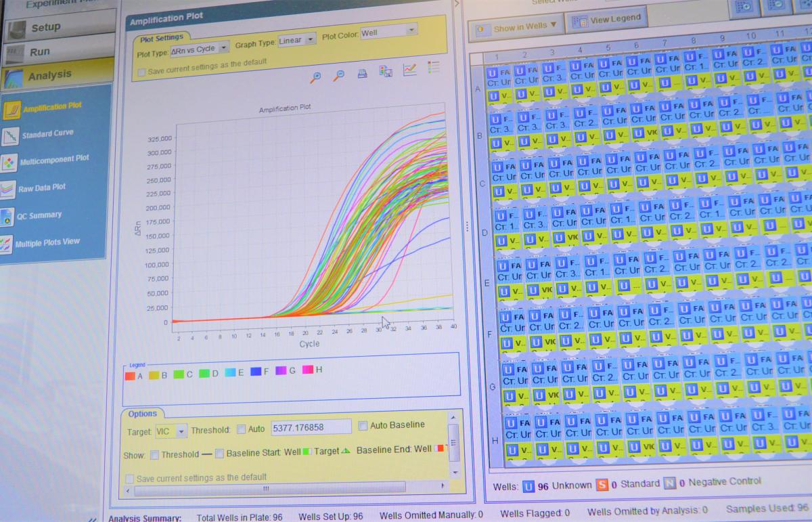Click the save plot image icon

click(x=386, y=72)
